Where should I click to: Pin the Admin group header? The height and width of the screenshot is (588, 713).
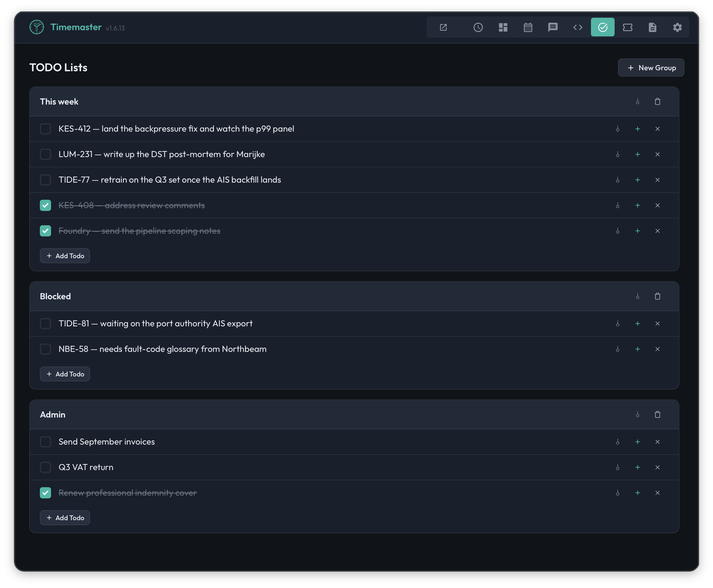pos(637,415)
